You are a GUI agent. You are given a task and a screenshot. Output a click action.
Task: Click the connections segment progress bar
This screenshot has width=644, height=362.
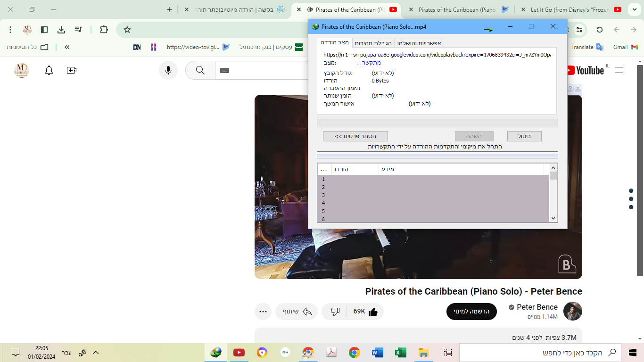pos(437,155)
